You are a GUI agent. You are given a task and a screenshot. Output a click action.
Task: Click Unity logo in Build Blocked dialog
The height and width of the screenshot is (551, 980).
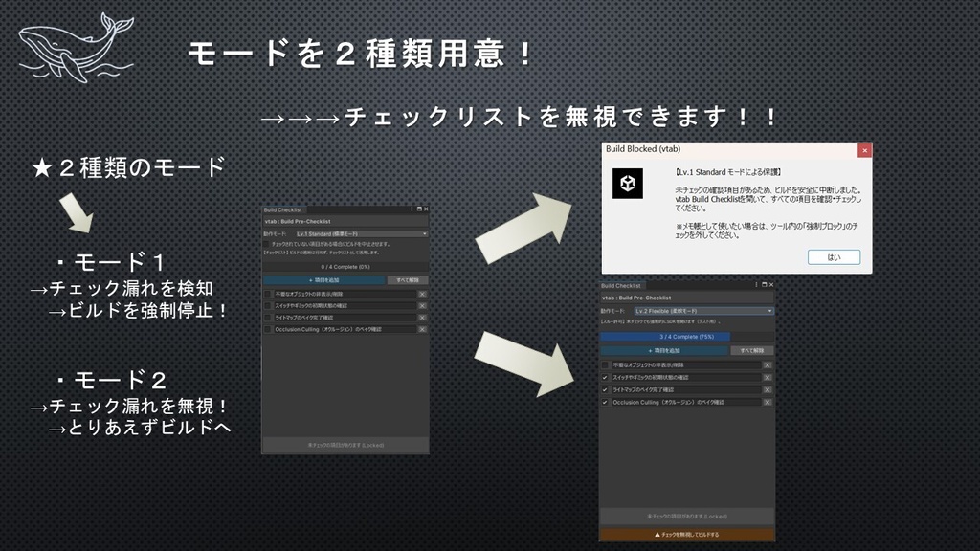click(x=628, y=184)
